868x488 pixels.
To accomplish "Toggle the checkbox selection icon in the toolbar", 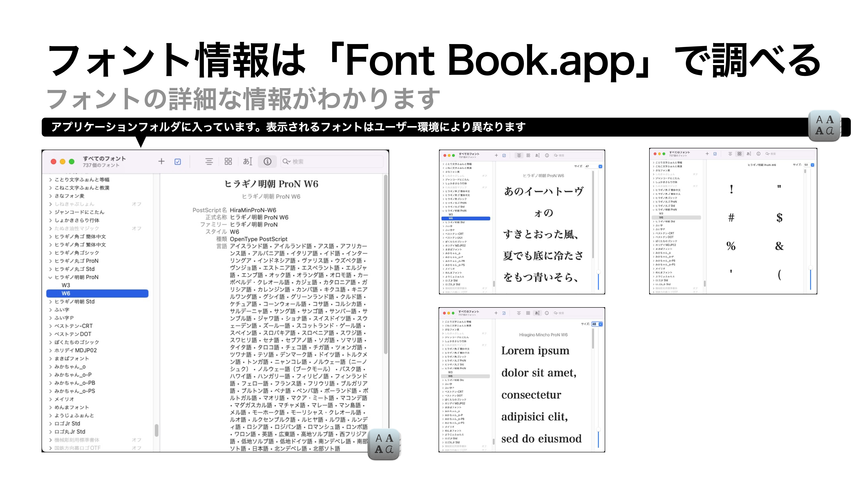I will (x=178, y=161).
